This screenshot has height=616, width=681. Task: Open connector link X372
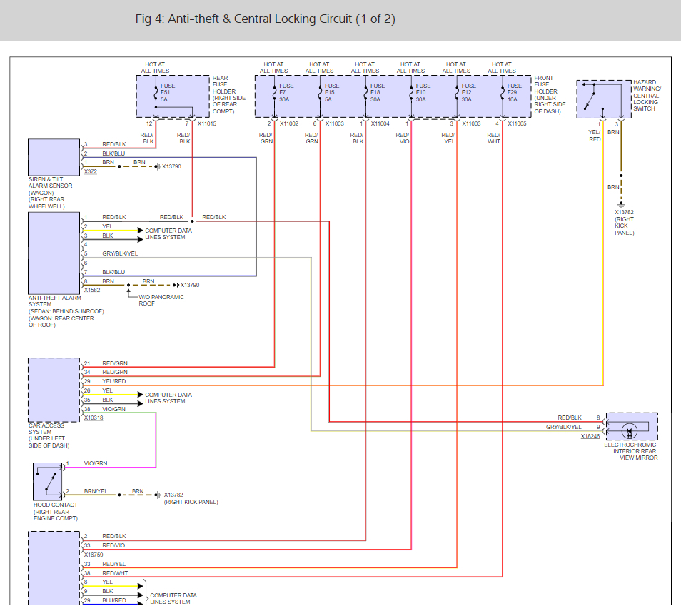point(91,171)
